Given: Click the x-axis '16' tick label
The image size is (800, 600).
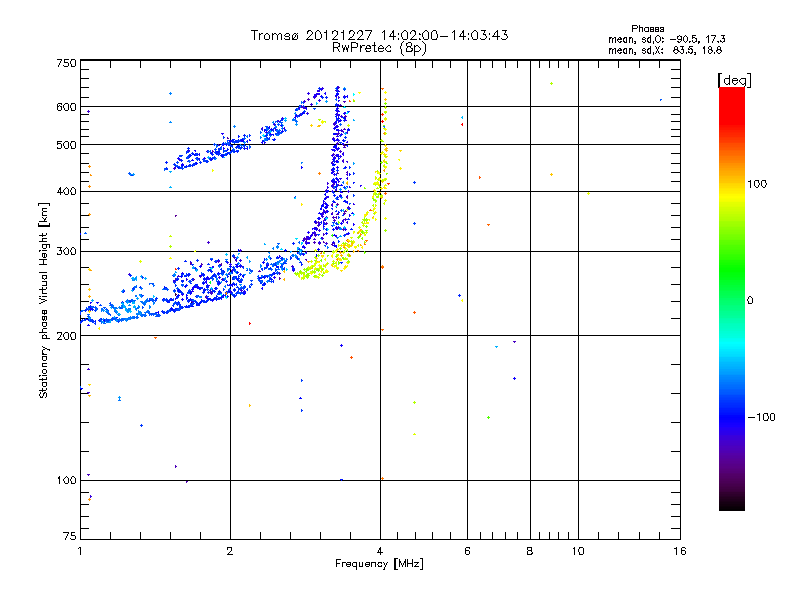Looking at the screenshot, I should point(680,551).
